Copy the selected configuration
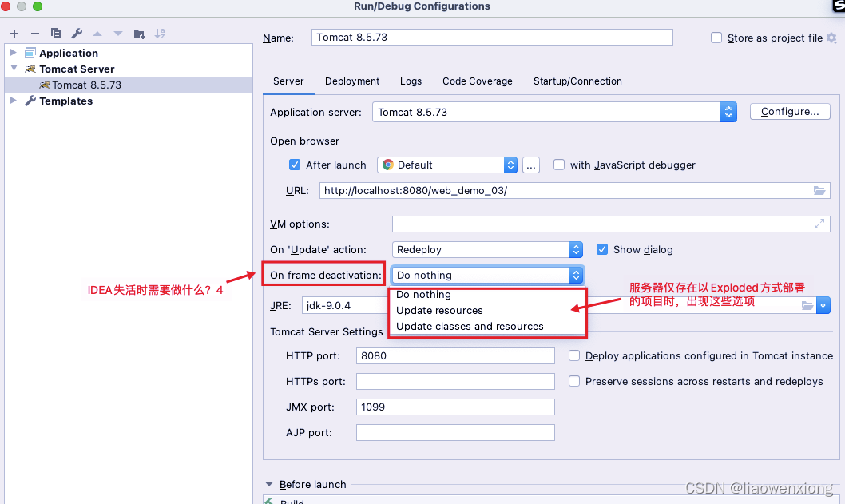 [x=55, y=34]
